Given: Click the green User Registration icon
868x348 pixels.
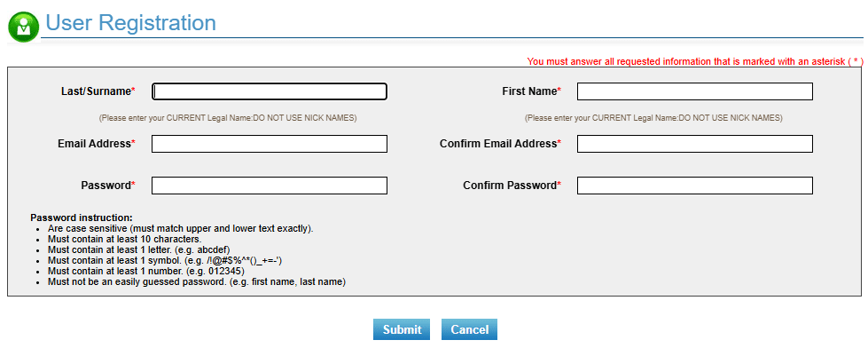Looking at the screenshot, I should click(24, 26).
